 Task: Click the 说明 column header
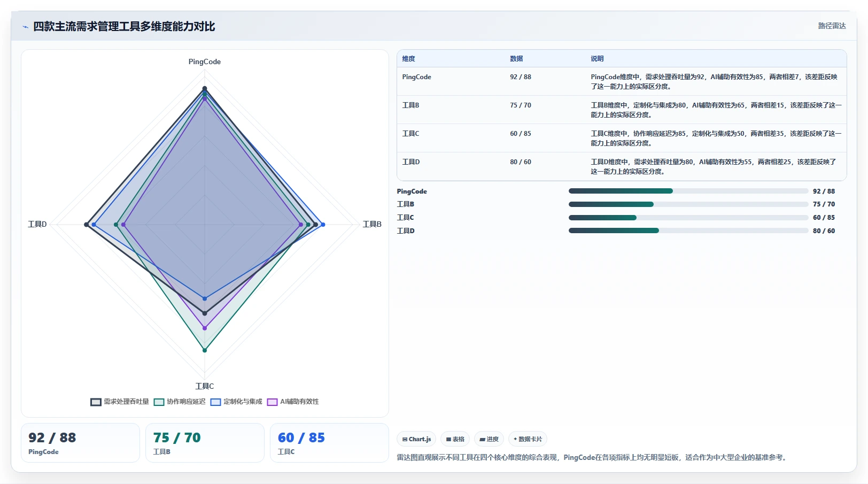(597, 59)
